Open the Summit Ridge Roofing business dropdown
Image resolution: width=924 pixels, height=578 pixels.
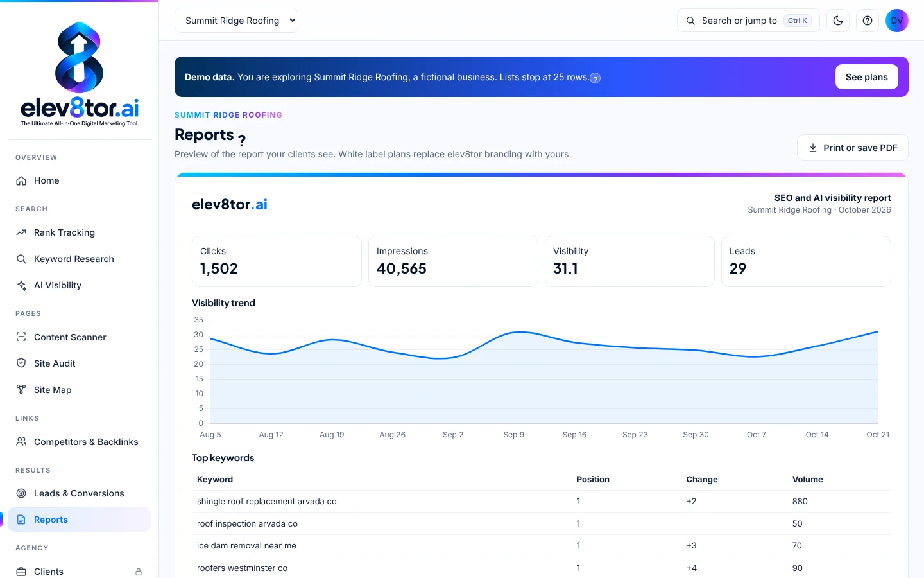[x=236, y=21]
